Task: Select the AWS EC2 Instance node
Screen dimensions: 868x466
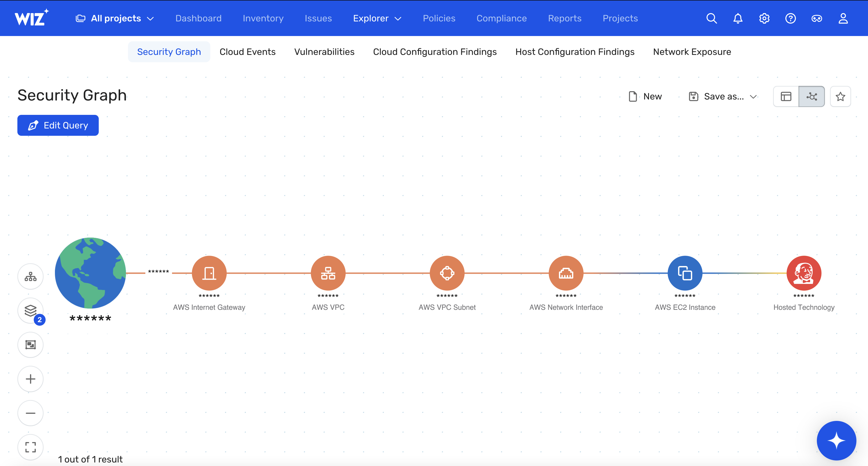Action: pyautogui.click(x=685, y=273)
